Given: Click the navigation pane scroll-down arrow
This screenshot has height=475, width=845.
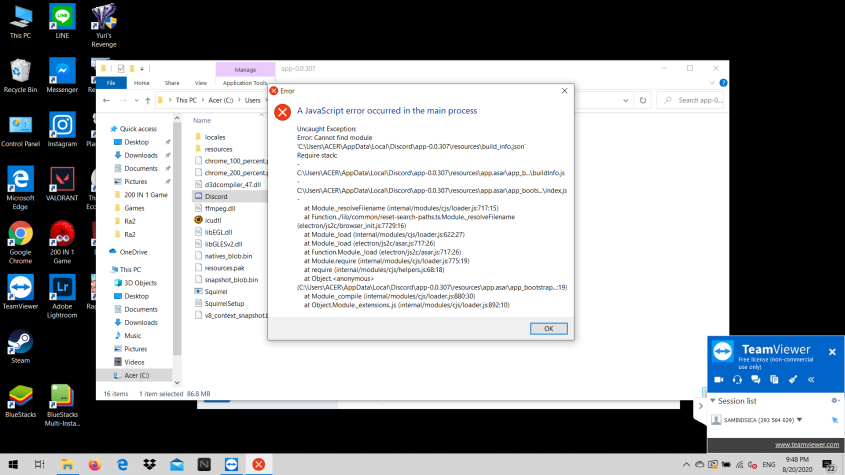Looking at the screenshot, I should (177, 383).
